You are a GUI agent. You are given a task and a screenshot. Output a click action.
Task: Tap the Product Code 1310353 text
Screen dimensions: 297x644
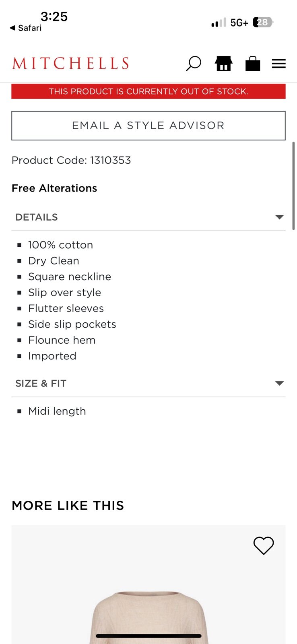71,160
